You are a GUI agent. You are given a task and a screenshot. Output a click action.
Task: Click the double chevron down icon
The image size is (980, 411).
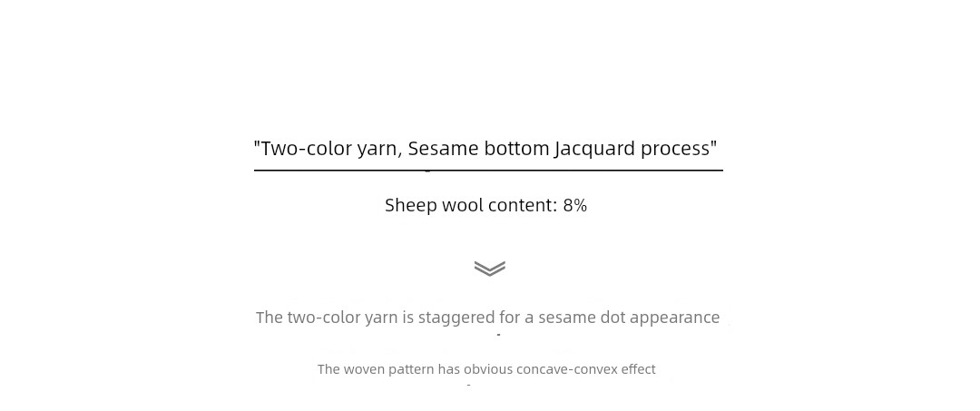click(489, 269)
